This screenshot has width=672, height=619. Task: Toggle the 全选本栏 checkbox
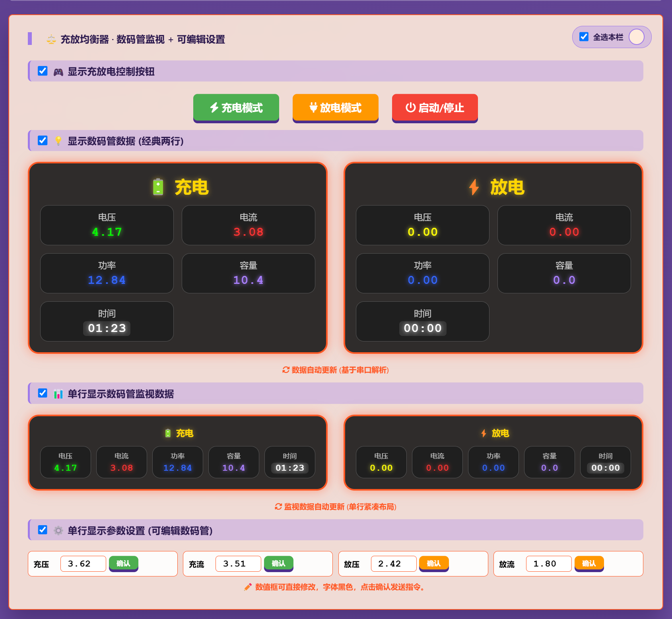(584, 37)
